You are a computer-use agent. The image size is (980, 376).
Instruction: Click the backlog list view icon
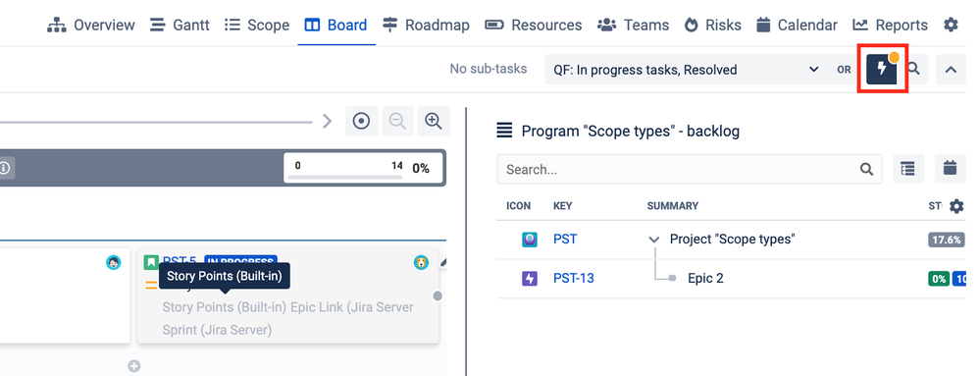coord(908,168)
